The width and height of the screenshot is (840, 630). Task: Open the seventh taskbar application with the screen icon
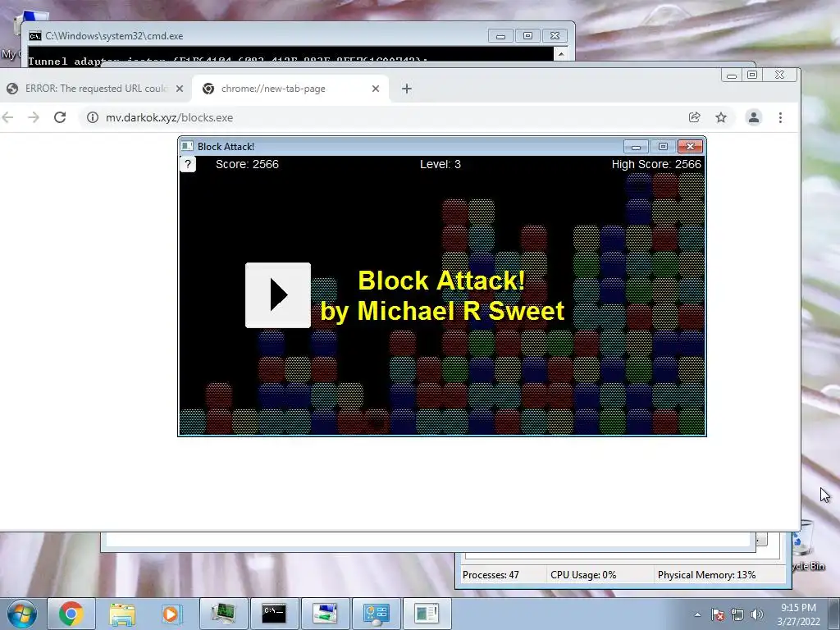pos(325,614)
